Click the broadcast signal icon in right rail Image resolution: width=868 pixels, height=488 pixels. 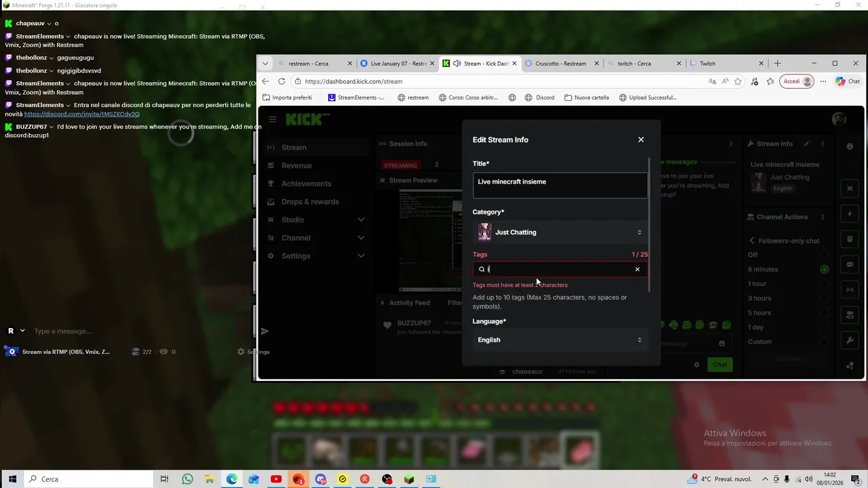click(x=850, y=290)
